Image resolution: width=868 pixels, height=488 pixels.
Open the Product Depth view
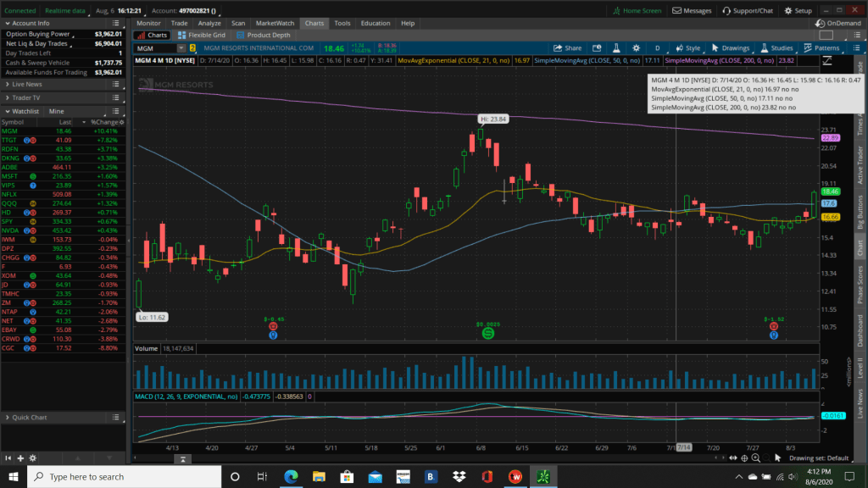[x=270, y=36]
